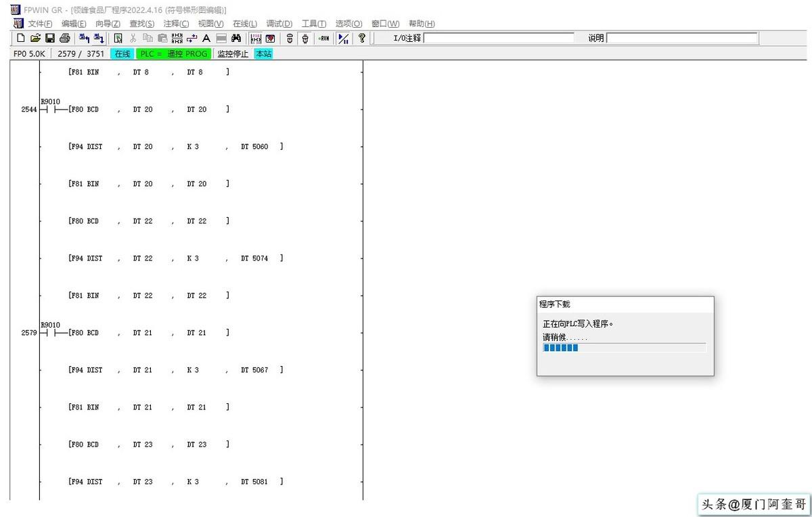Viewport: 812px width, 517px height.
Task: Click the ladder conversion icon after paste
Action: tap(177, 39)
